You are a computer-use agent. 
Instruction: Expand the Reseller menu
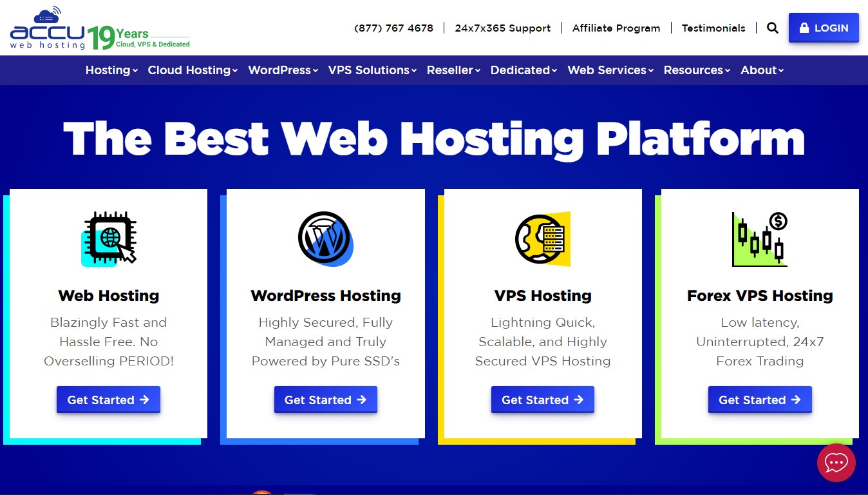(453, 70)
